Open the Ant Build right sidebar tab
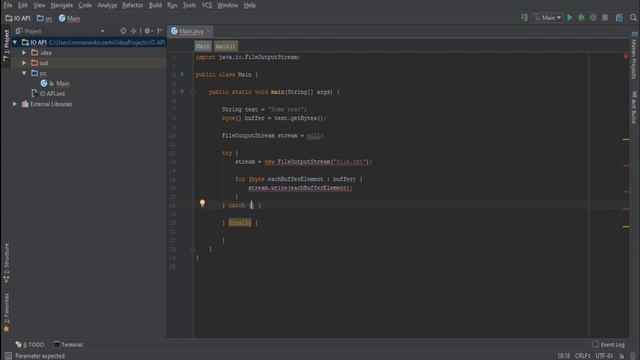This screenshot has width=640, height=360. point(634,107)
